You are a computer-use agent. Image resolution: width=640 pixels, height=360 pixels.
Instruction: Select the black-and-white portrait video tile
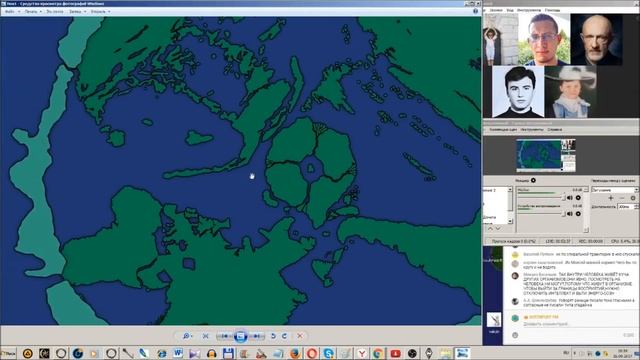[518, 92]
